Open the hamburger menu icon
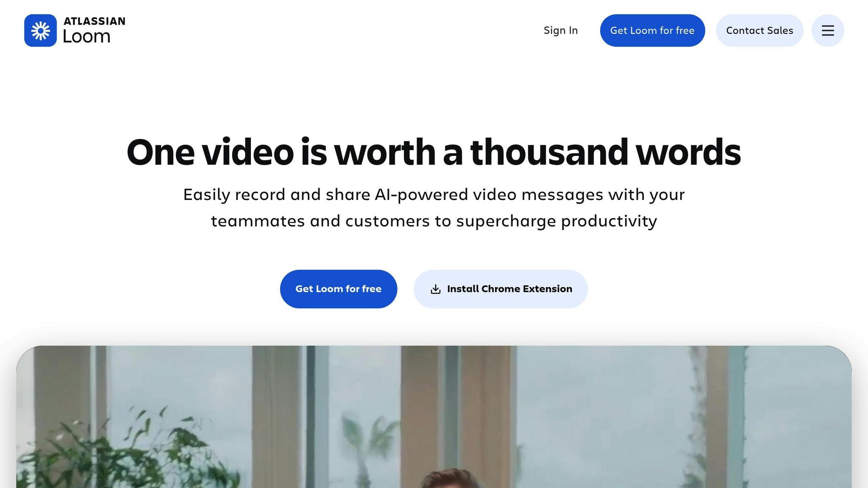The width and height of the screenshot is (868, 488). coord(828,30)
